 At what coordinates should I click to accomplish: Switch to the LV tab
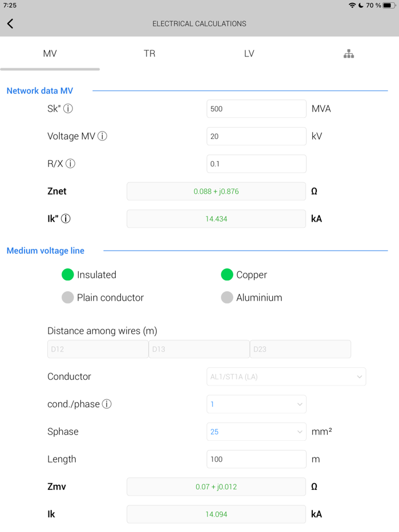click(249, 53)
